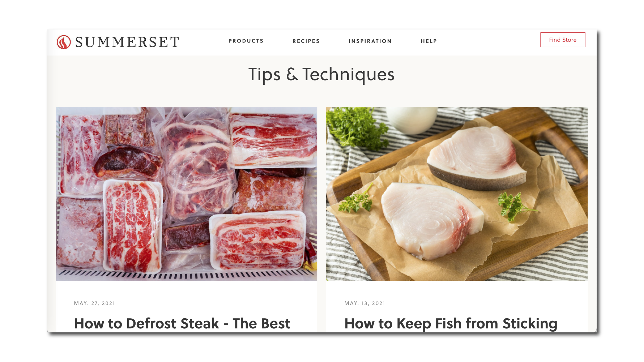The width and height of the screenshot is (644, 362).
Task: Click the May 27, 2021 article date
Action: pyautogui.click(x=95, y=303)
